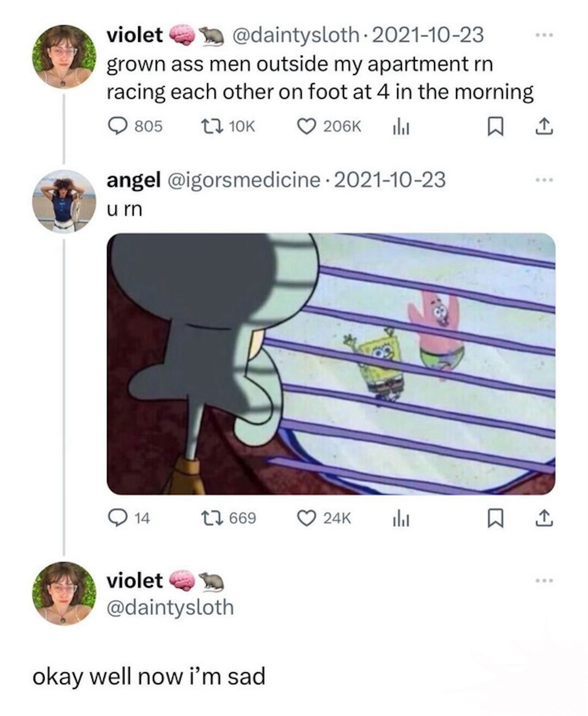588x716 pixels.
Task: Click angel's profile picture
Action: pos(64,202)
